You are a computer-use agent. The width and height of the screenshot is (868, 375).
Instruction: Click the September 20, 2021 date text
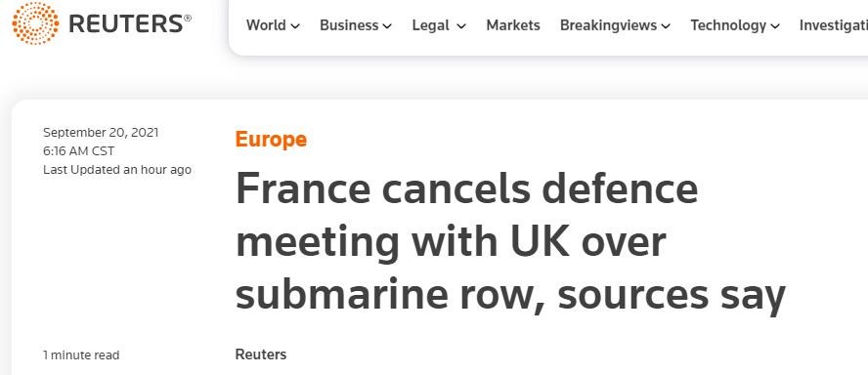[x=101, y=133]
